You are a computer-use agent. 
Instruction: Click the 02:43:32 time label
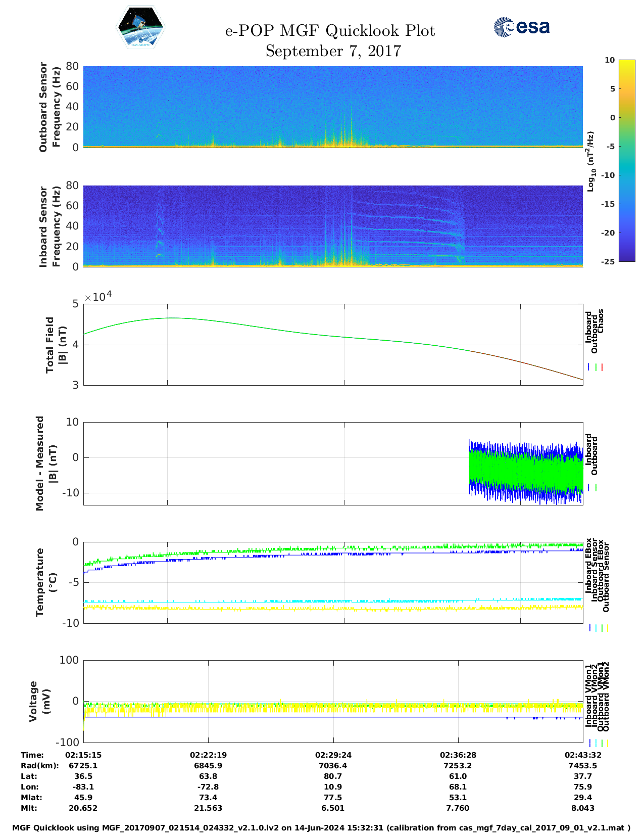[582, 755]
